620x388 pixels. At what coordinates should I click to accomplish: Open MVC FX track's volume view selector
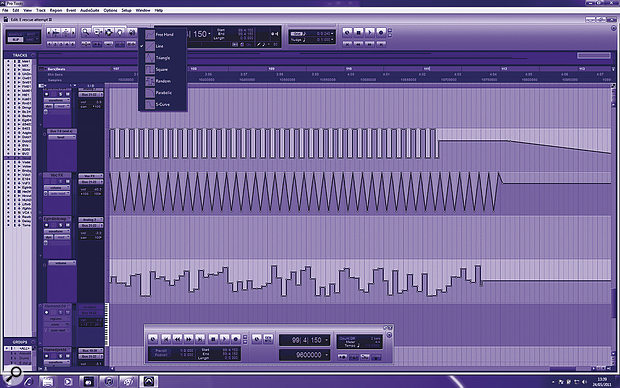57,187
